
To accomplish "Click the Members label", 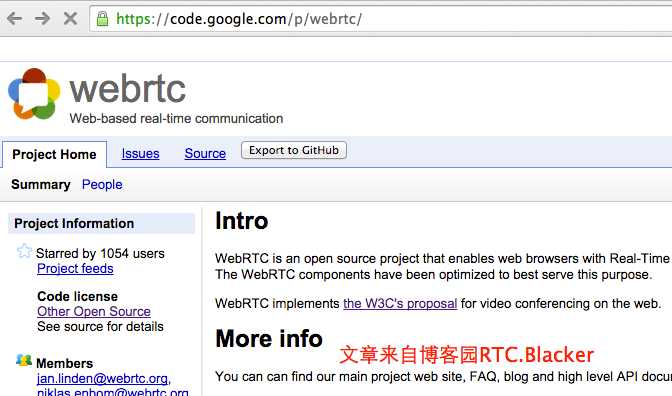I will [65, 363].
